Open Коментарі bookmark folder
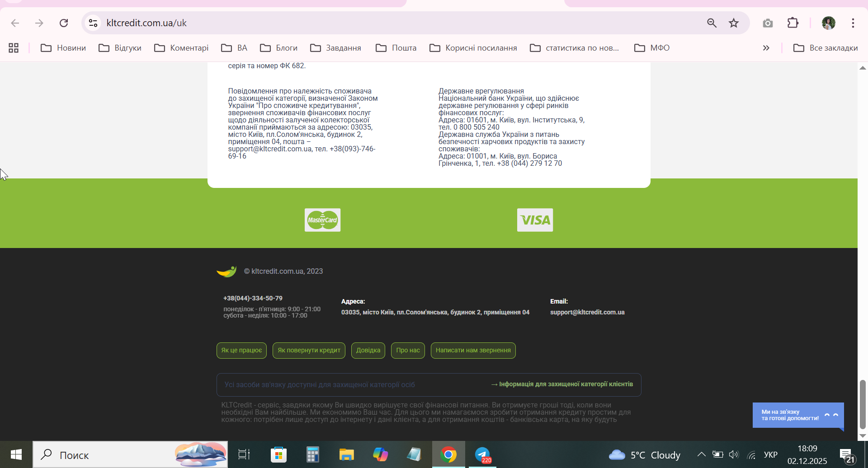868x468 pixels. (x=181, y=48)
